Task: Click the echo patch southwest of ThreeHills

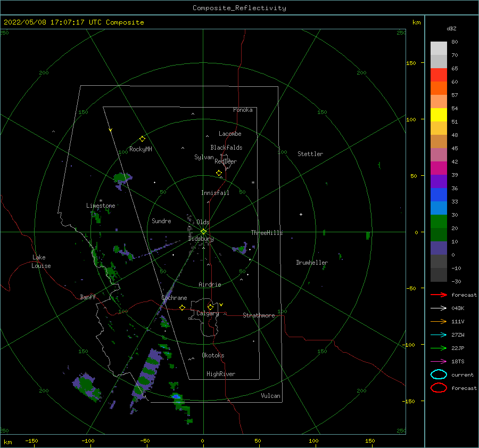Action: [241, 248]
